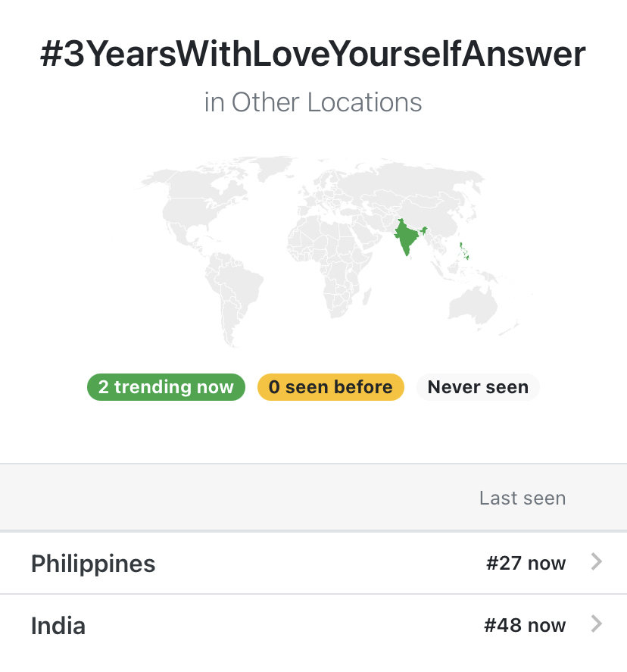Sort by the 'Last seen' column header
This screenshot has height=672, width=627.
[x=522, y=498]
